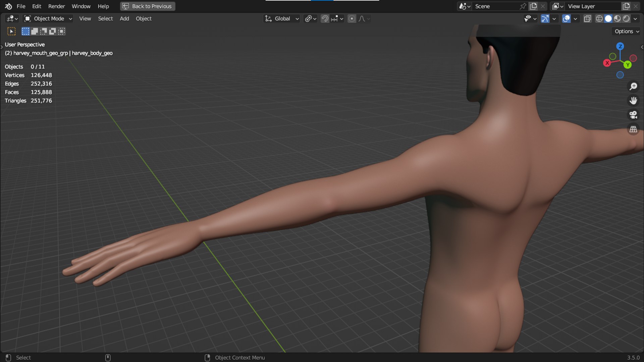This screenshot has width=644, height=362.
Task: Snap view to X axis on gizmo
Action: (607, 63)
